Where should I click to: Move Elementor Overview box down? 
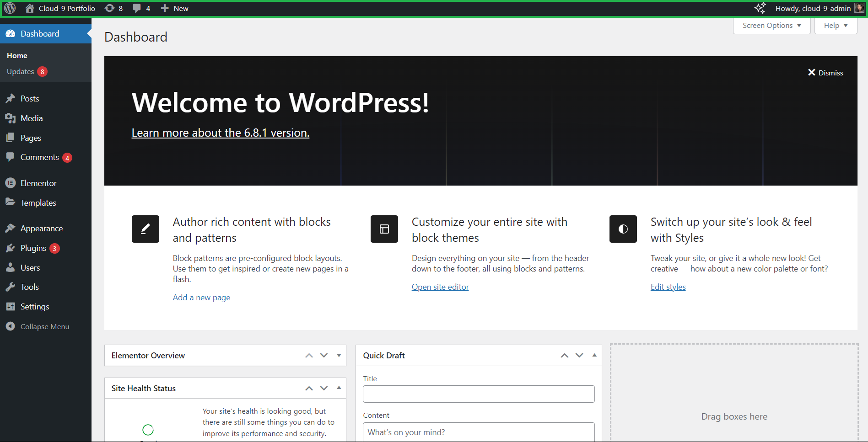324,356
